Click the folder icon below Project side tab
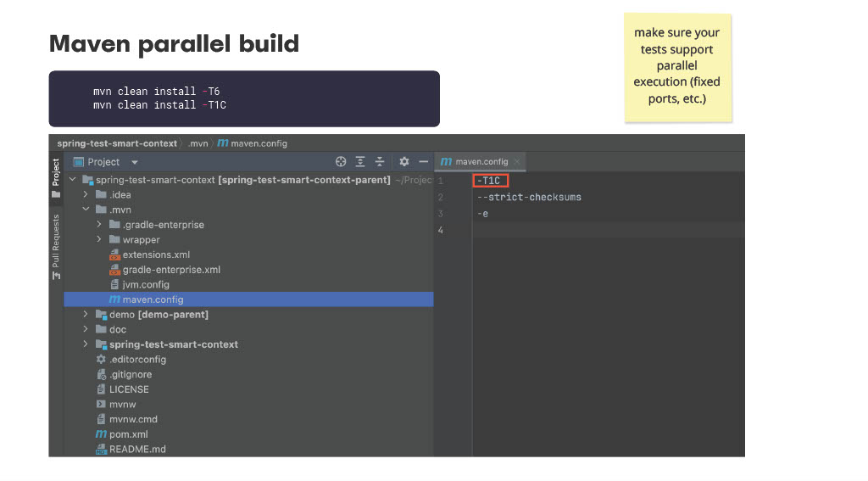Screen dimensions: 868x481 (56, 194)
